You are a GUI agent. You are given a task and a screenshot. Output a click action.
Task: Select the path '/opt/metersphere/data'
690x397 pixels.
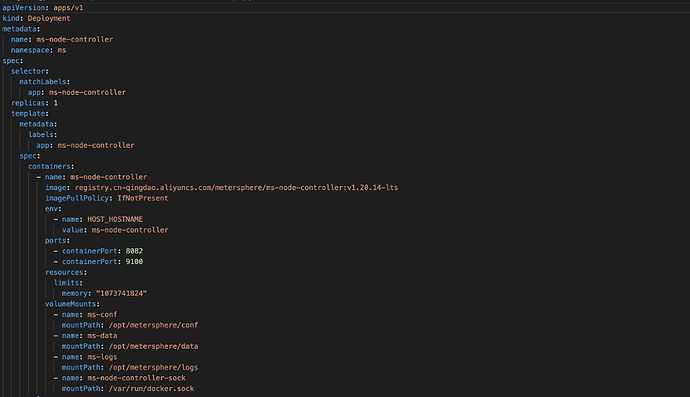[153, 346]
